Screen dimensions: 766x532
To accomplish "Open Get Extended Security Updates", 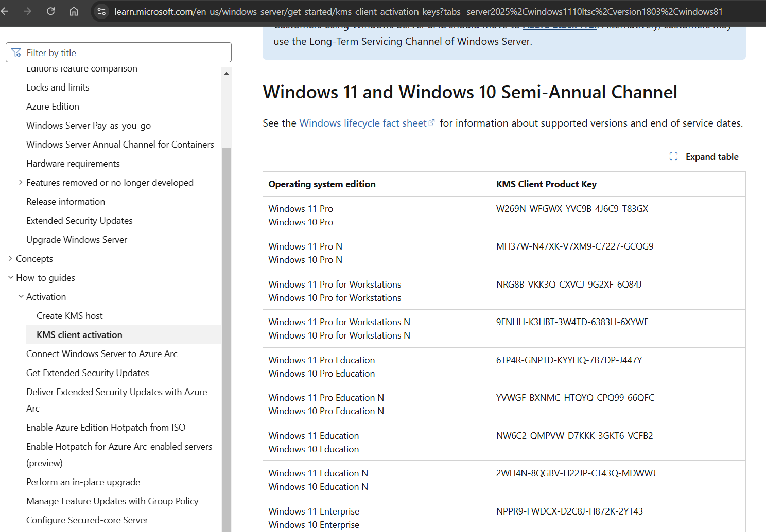I will [88, 373].
